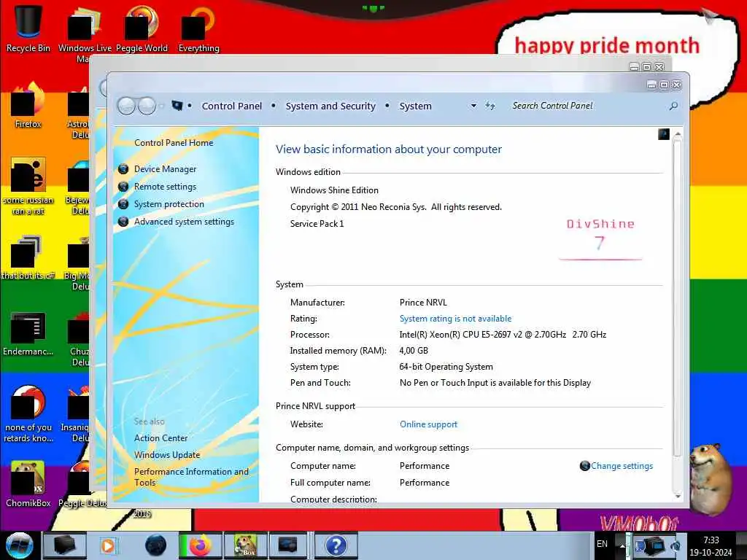This screenshot has width=747, height=560.
Task: Click System and Security breadcrumb
Action: [330, 106]
